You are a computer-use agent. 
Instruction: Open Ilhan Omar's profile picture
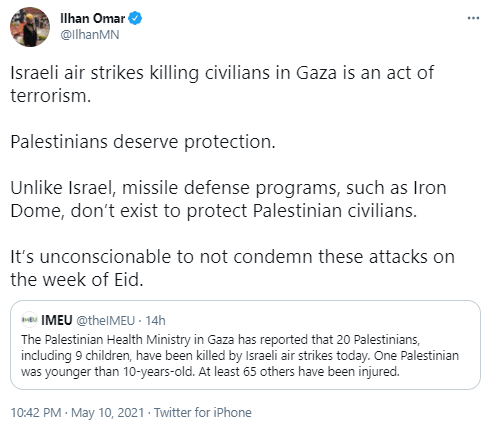pos(30,27)
